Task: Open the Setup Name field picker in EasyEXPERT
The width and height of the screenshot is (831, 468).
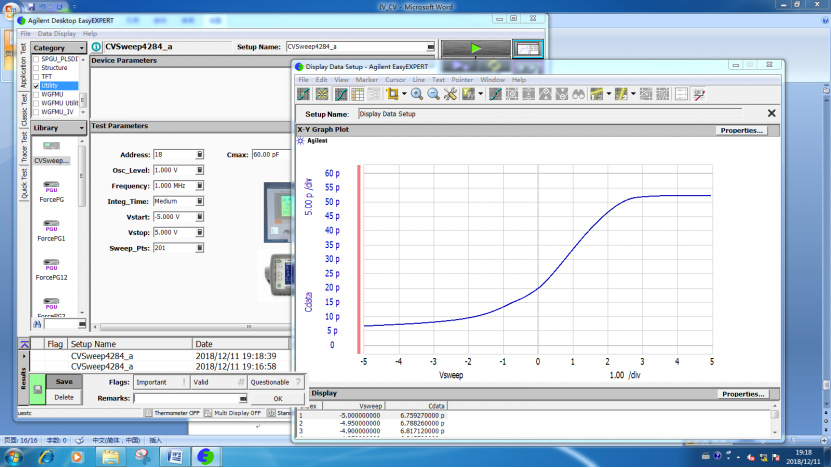Action: [431, 47]
